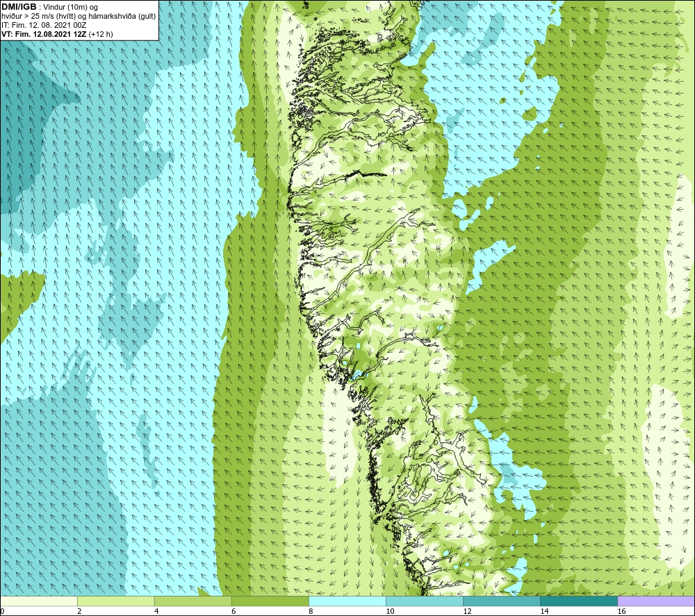Click the 'hviður > 25 m/s' description line

[x=79, y=17]
